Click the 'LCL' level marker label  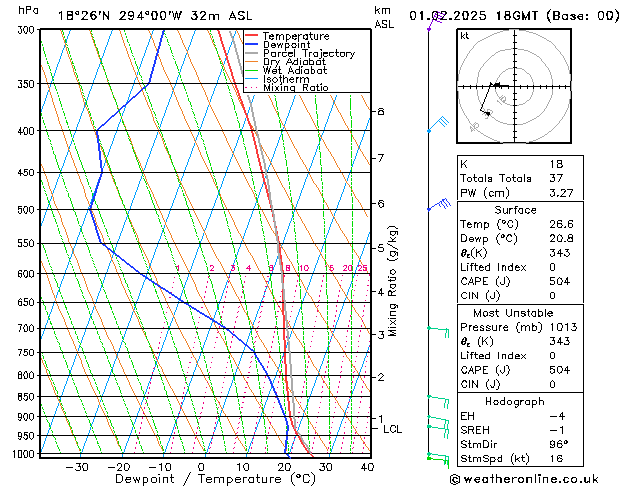[x=392, y=429]
